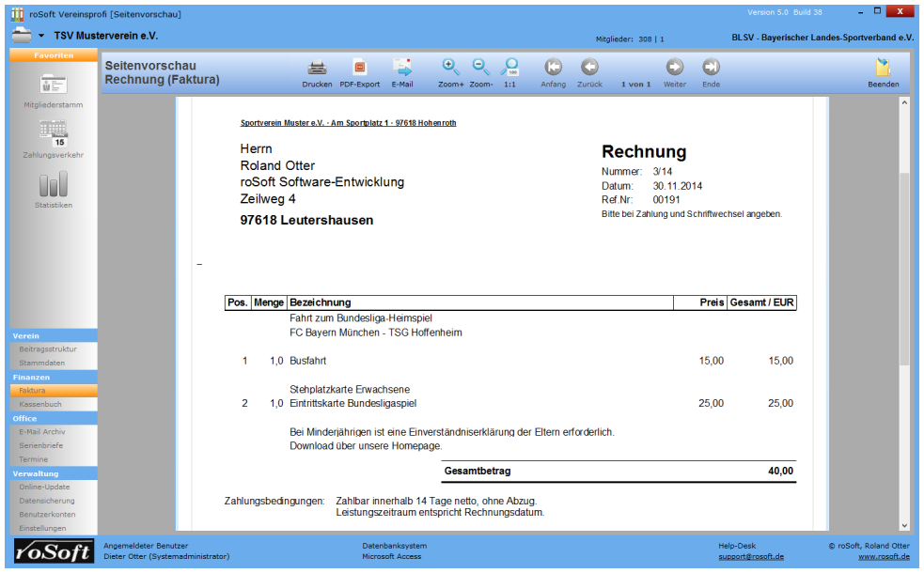Viewport: 924px width, 573px height.
Task: Zoom out using the Zoom- magnifier
Action: click(x=480, y=68)
